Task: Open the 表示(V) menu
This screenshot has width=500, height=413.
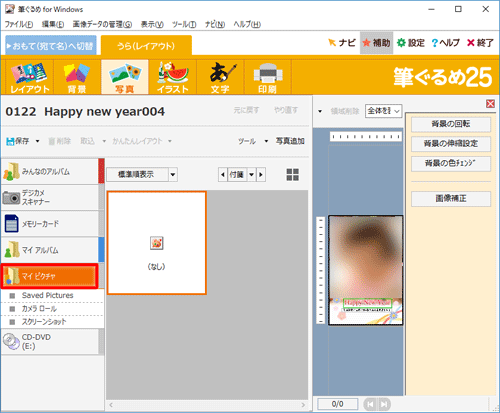Action: point(152,24)
